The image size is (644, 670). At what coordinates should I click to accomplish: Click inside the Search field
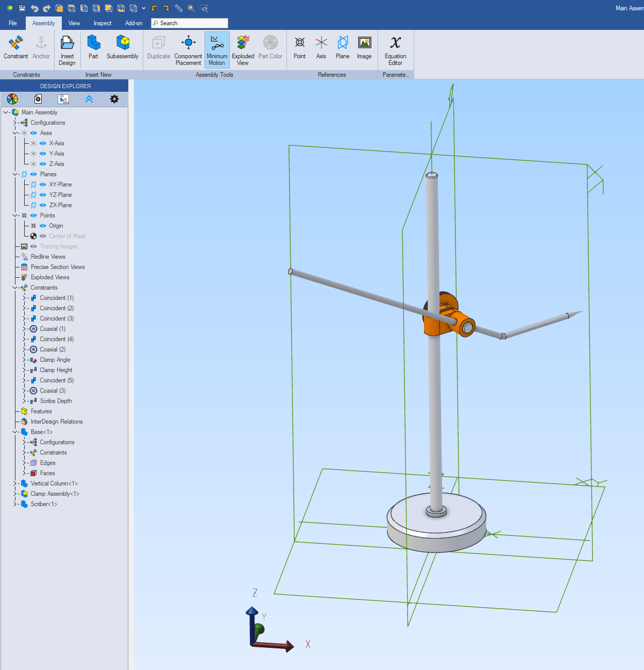pos(189,23)
